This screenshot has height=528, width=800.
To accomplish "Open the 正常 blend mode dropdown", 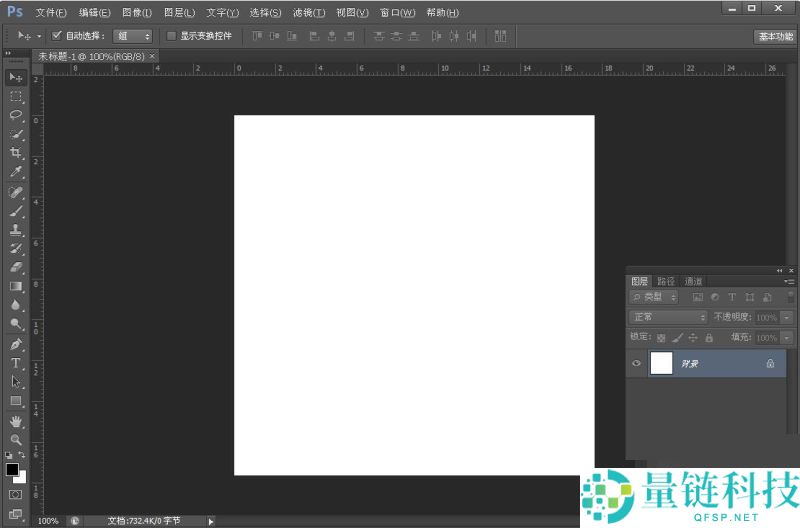I will point(668,317).
